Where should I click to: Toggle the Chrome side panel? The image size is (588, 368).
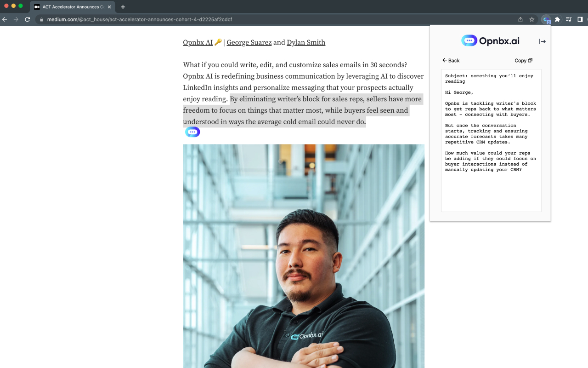click(x=580, y=19)
